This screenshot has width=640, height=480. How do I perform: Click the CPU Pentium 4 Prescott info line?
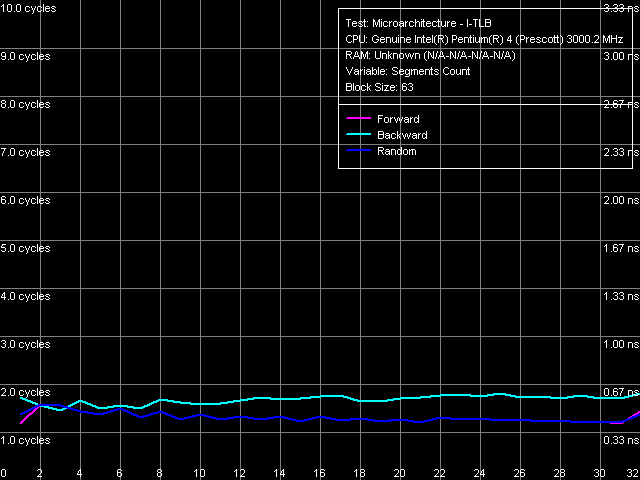tap(484, 40)
